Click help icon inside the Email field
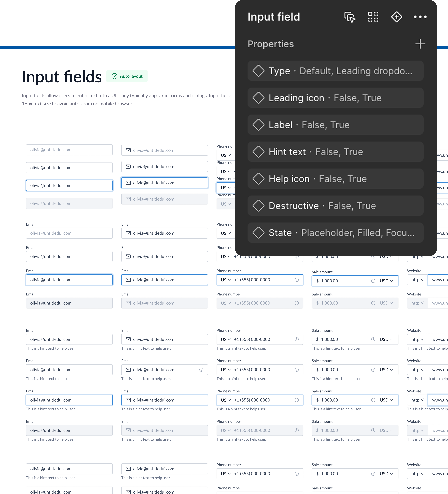 [201, 370]
